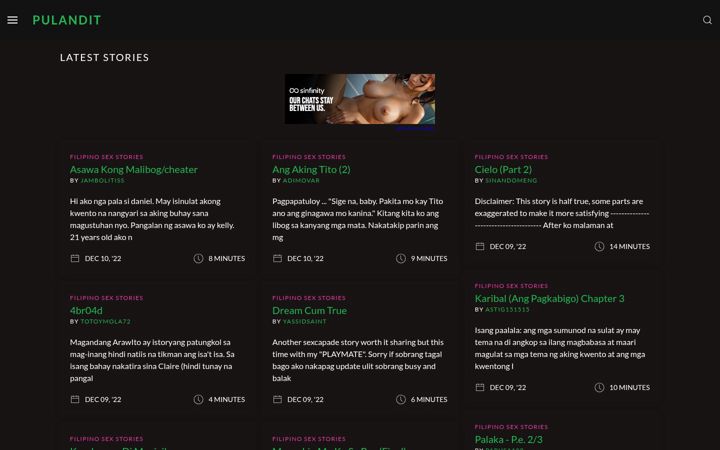720x450 pixels.
Task: Open the Palaka - P.e. 2/3 story
Action: click(x=509, y=439)
